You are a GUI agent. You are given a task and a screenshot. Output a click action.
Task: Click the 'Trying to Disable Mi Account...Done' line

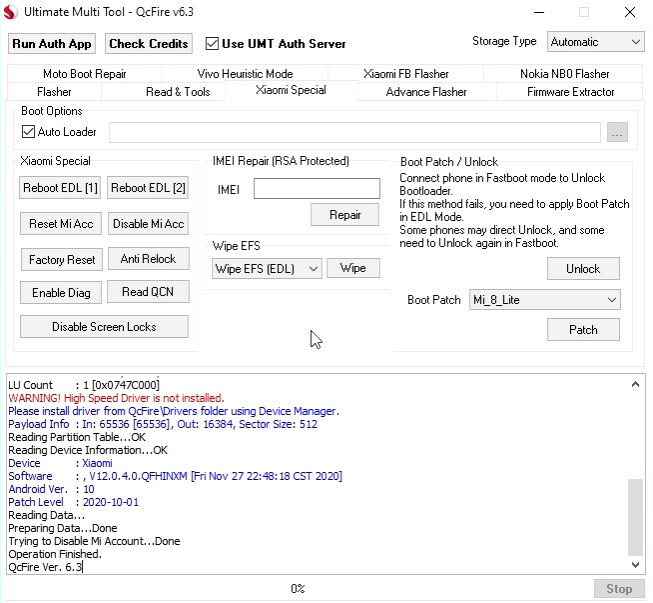click(94, 541)
